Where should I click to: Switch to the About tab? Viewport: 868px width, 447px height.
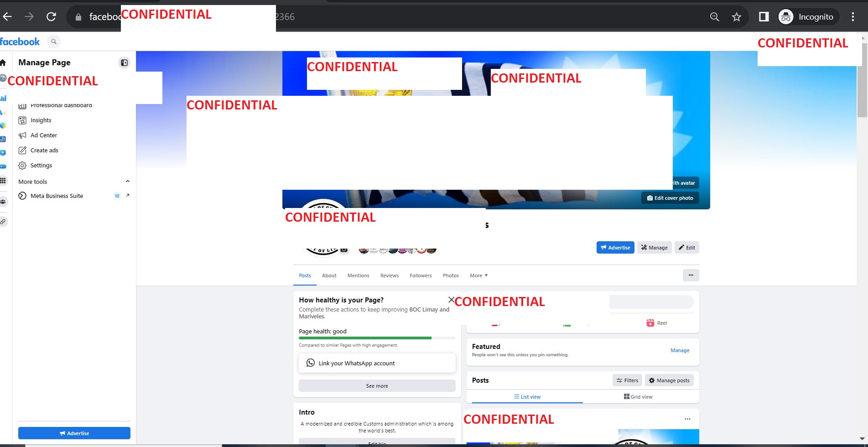coord(329,275)
